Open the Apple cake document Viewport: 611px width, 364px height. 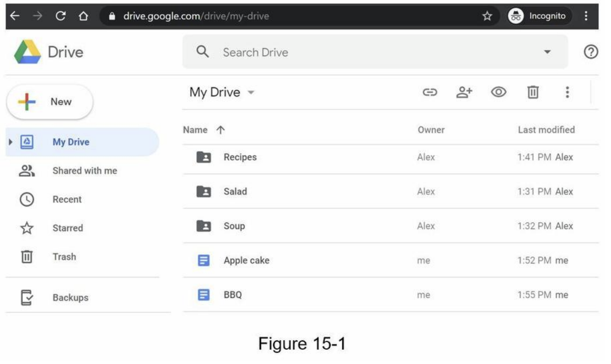tap(247, 260)
